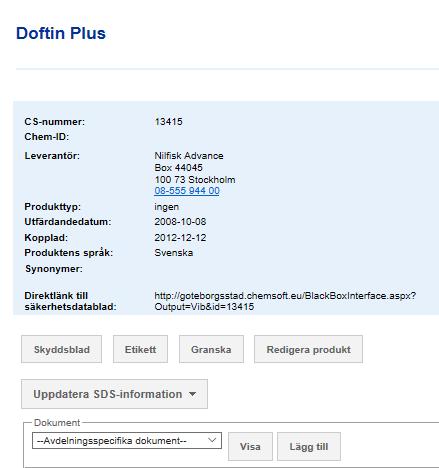The image size is (439, 468).
Task: Click the Produkttyp label
Action: [x=52, y=207]
